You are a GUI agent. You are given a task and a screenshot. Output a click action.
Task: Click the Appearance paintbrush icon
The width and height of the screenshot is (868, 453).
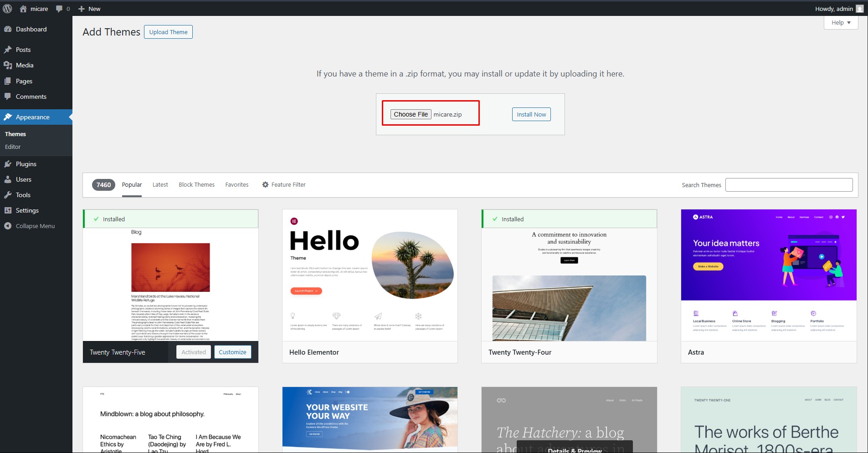pyautogui.click(x=8, y=117)
